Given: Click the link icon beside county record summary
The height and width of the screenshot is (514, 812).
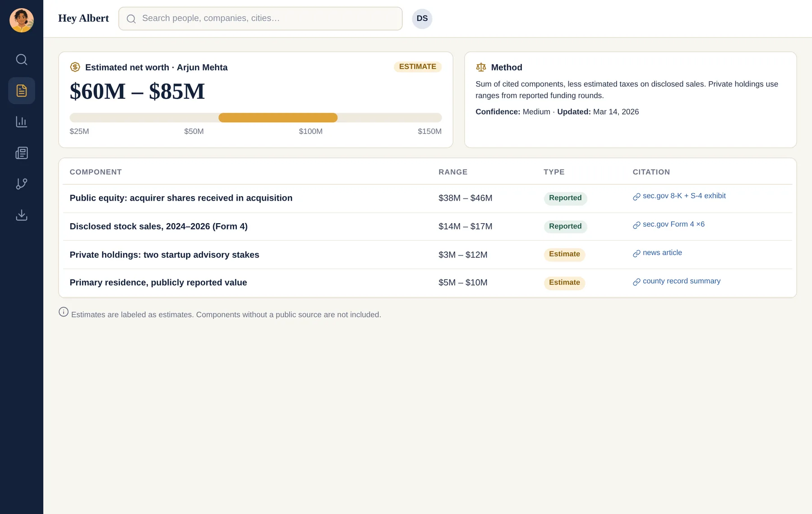Looking at the screenshot, I should point(637,282).
